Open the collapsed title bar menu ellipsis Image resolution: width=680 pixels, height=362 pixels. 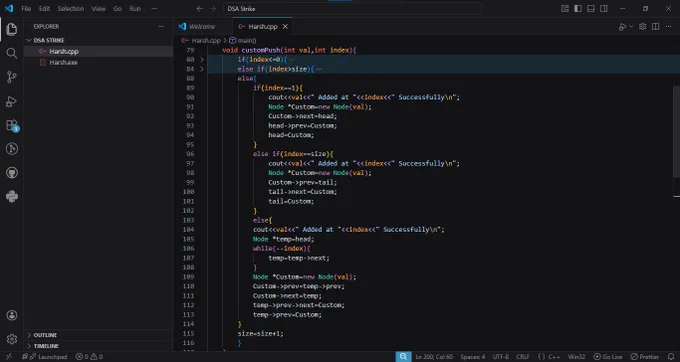coord(154,9)
